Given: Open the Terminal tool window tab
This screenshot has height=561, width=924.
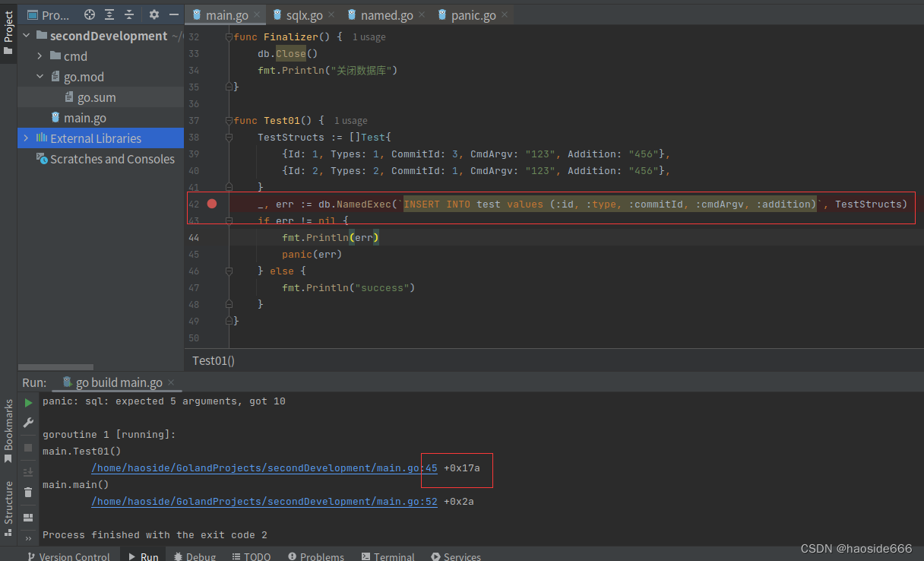Looking at the screenshot, I should pos(388,556).
